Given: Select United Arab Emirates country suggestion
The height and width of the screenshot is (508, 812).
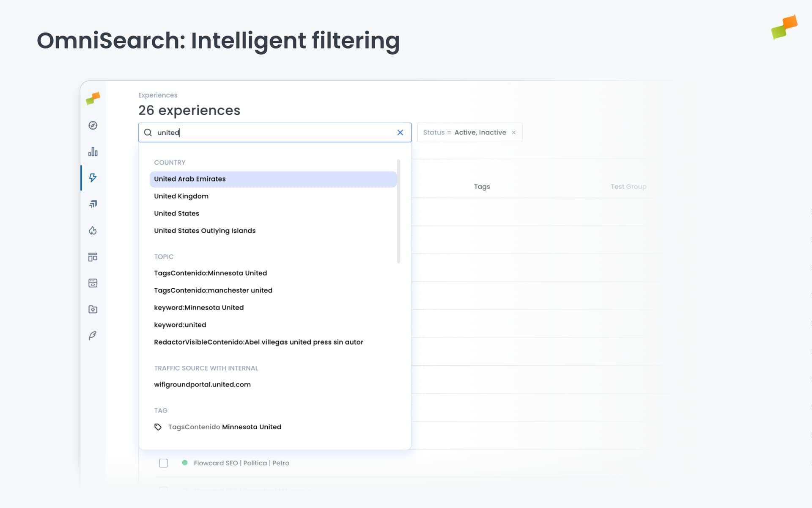Looking at the screenshot, I should (190, 179).
